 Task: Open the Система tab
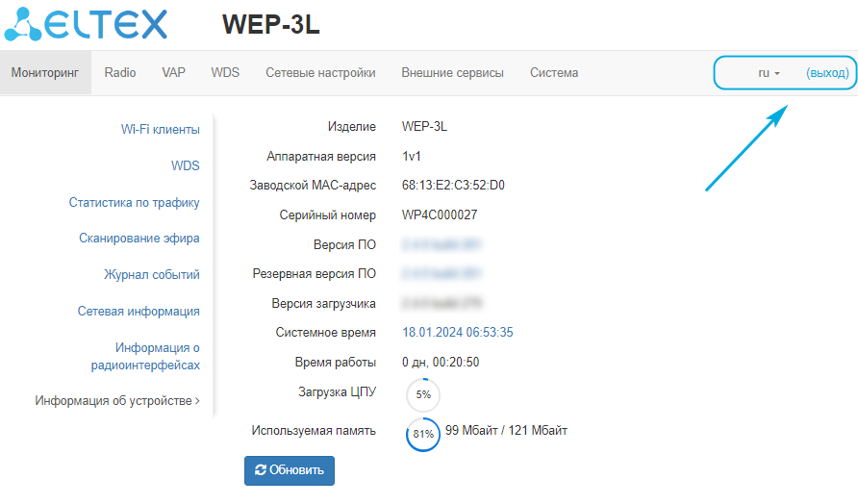(x=554, y=73)
